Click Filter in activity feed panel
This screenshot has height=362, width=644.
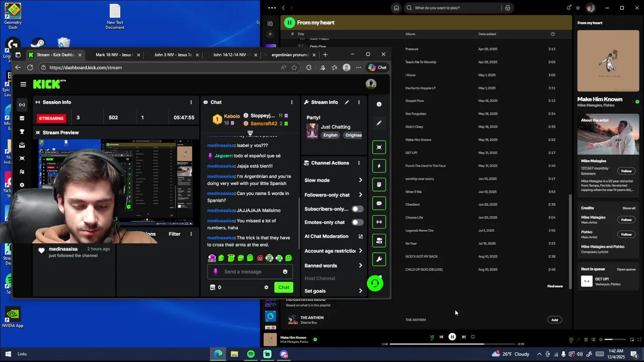point(175,234)
